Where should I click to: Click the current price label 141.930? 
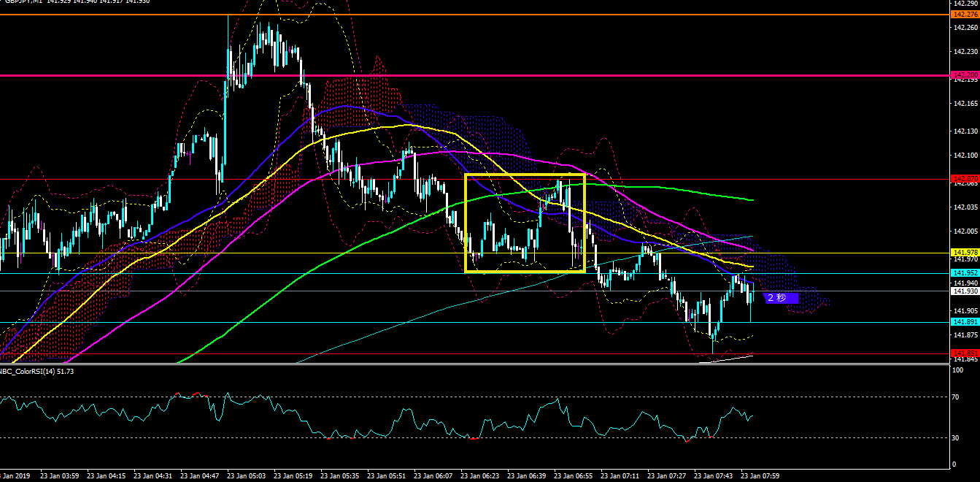(965, 291)
